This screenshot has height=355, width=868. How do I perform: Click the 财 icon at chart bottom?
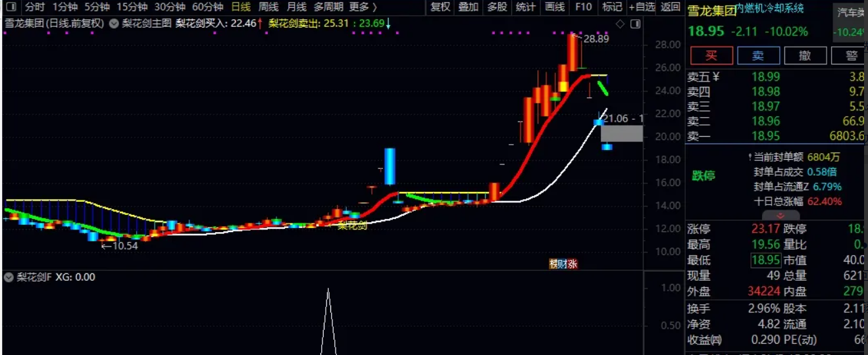(x=563, y=264)
